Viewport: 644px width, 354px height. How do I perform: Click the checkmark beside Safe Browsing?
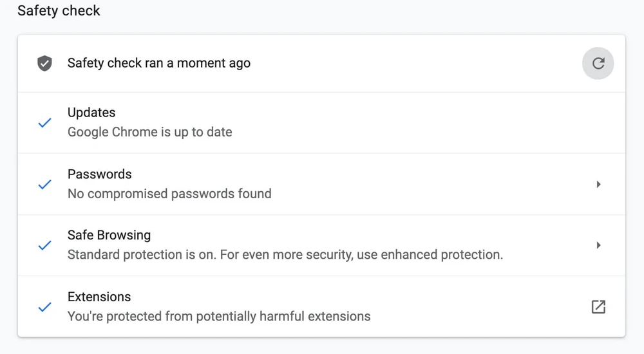pos(44,245)
